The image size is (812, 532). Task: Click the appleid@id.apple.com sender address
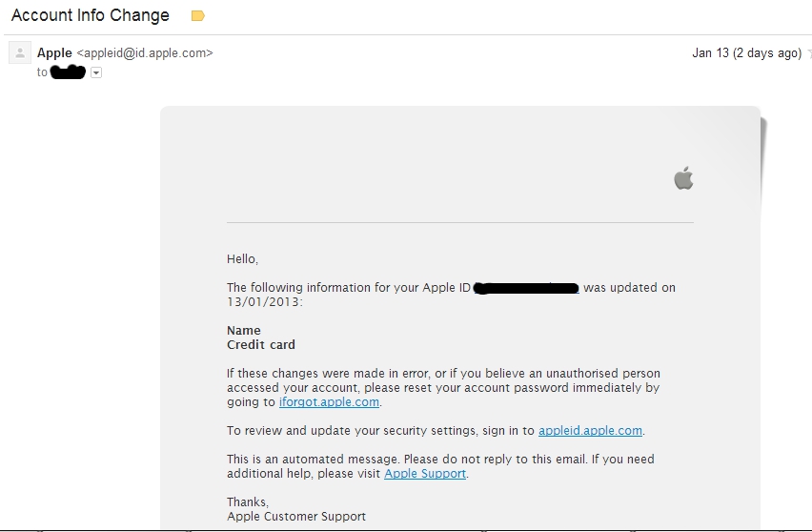145,52
